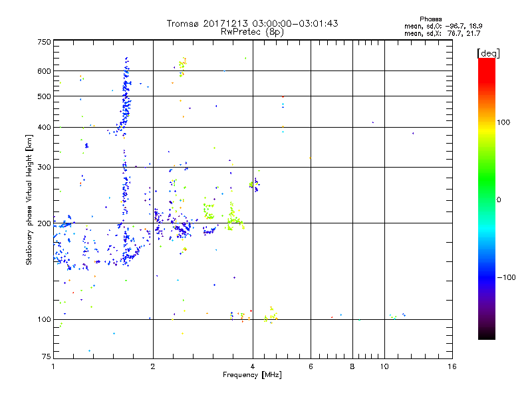Image resolution: width=532 pixels, height=399 pixels.
Task: Click the '-100' colorbar tick label
Action: (507, 277)
